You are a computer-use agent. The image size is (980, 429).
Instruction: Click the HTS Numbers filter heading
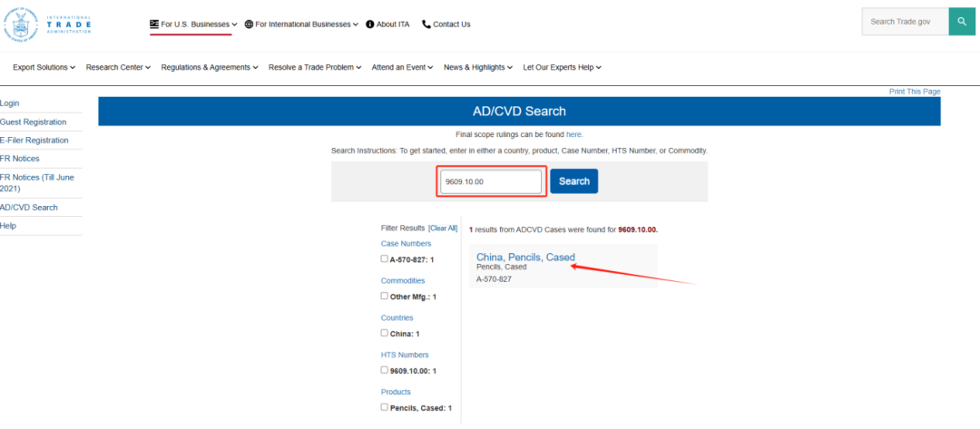point(405,355)
